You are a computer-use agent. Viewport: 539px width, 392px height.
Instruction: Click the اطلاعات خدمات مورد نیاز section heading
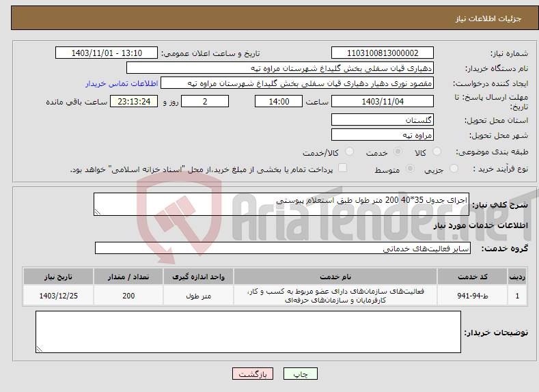point(480,225)
